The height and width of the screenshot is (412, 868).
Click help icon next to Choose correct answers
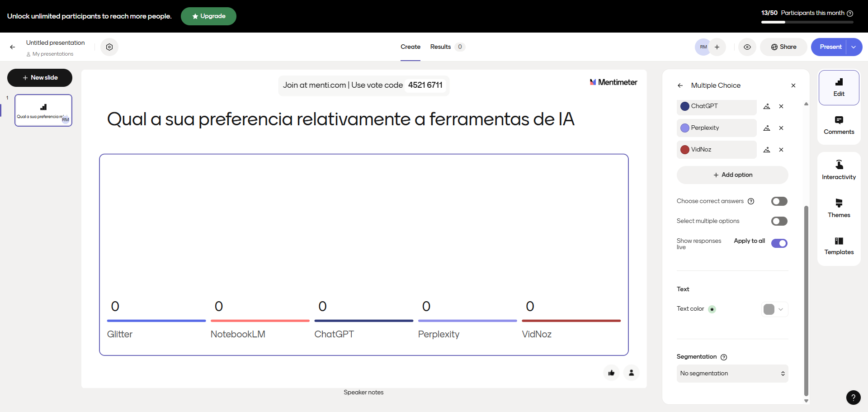[751, 201]
